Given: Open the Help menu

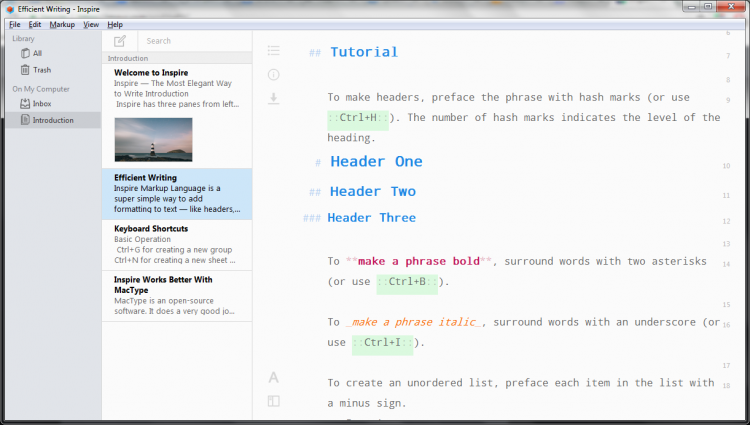Looking at the screenshot, I should [115, 24].
